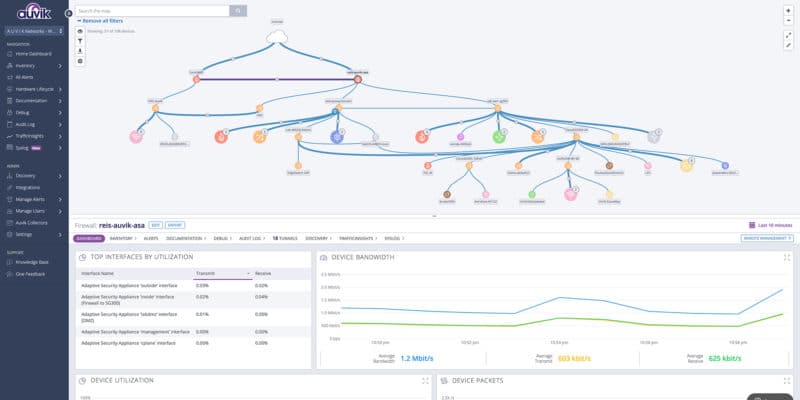Zoom out of the network map

[788, 20]
